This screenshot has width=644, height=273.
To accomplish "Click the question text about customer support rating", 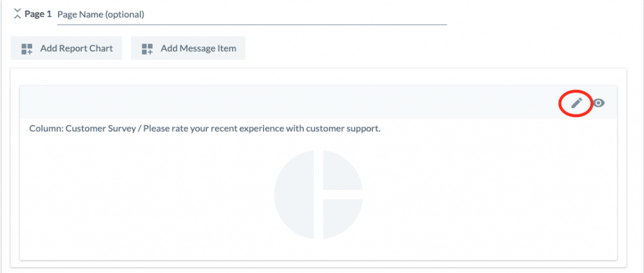I will point(262,128).
